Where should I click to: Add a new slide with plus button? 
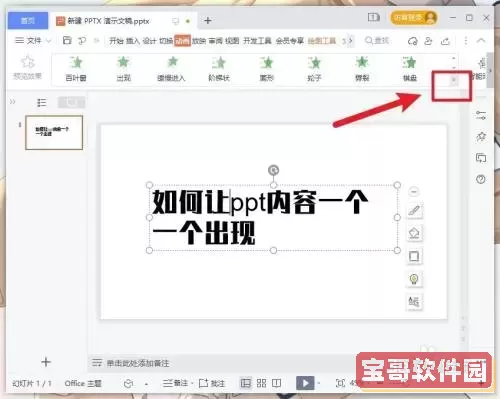pos(46,362)
